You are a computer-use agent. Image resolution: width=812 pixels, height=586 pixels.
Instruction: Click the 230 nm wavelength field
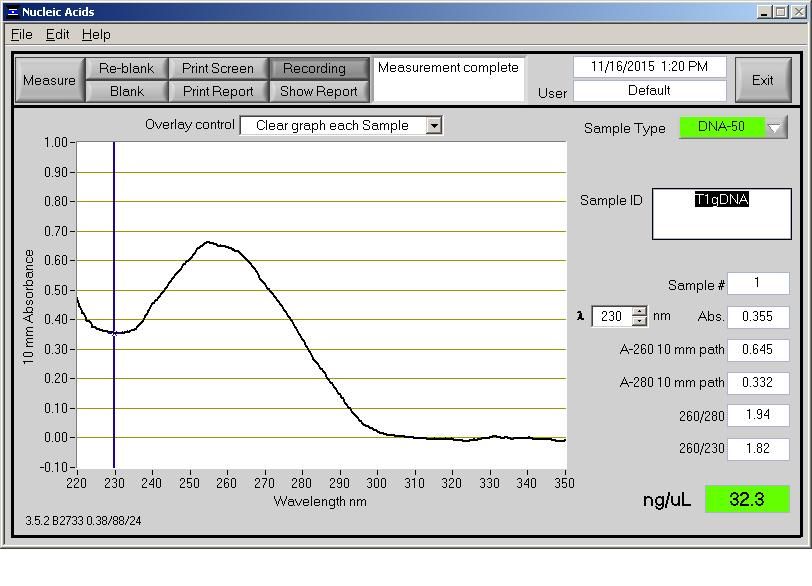[612, 316]
